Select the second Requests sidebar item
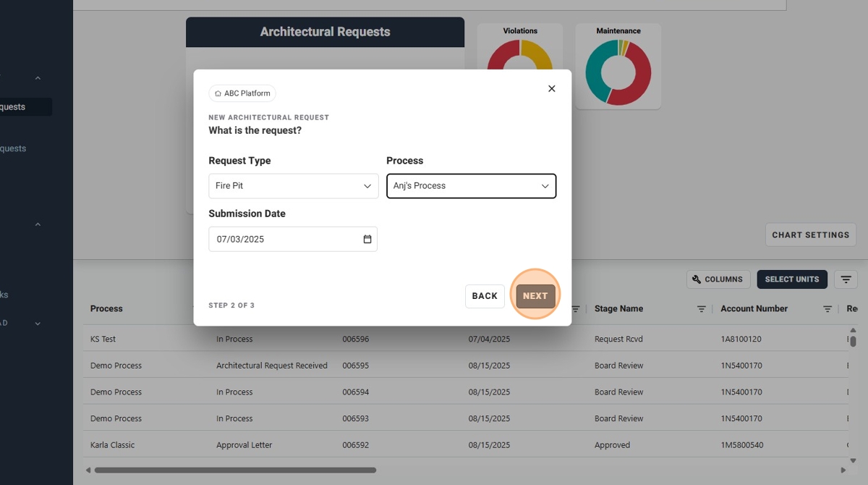This screenshot has width=868, height=485. point(14,148)
